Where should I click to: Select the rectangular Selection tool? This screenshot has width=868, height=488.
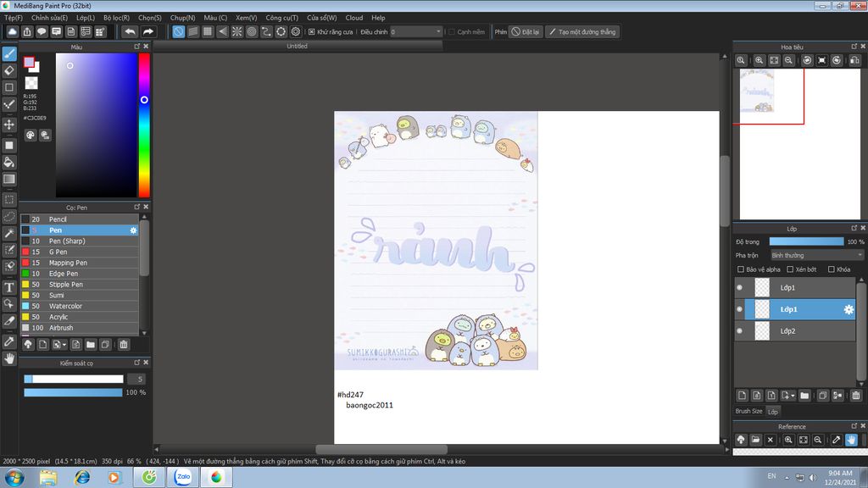pyautogui.click(x=9, y=199)
